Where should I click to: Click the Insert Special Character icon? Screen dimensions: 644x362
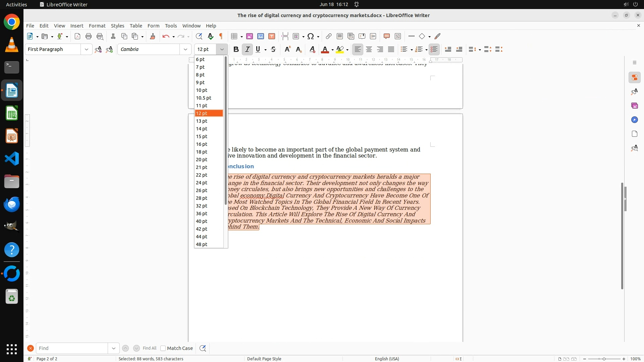[x=311, y=36]
